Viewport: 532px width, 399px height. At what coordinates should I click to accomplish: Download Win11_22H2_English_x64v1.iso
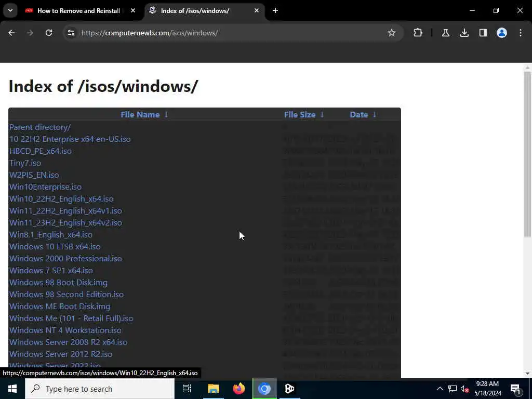point(65,211)
